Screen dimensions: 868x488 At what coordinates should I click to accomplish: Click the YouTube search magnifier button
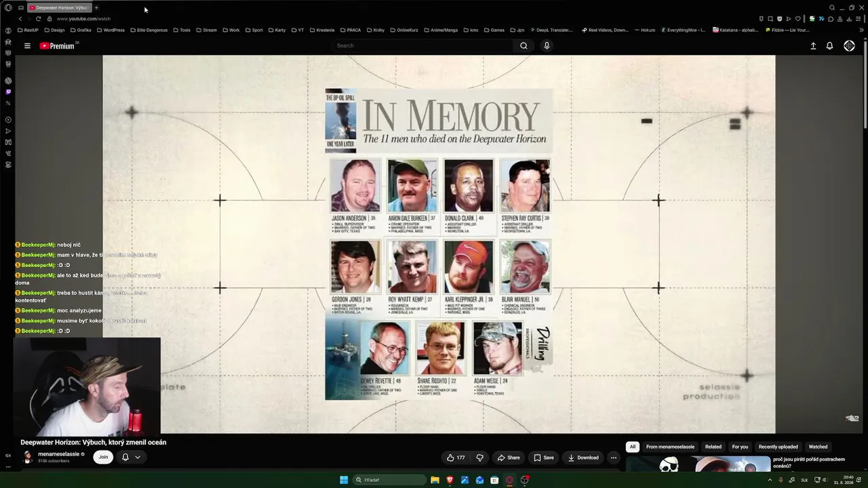[524, 46]
